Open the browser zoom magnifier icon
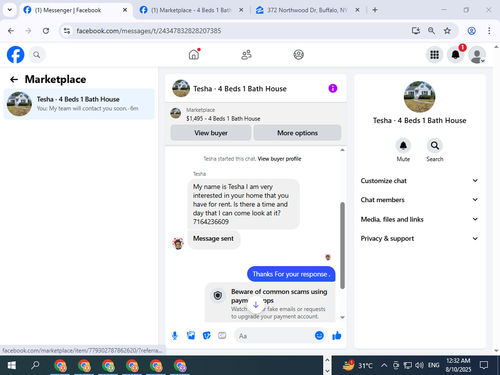 click(x=431, y=31)
